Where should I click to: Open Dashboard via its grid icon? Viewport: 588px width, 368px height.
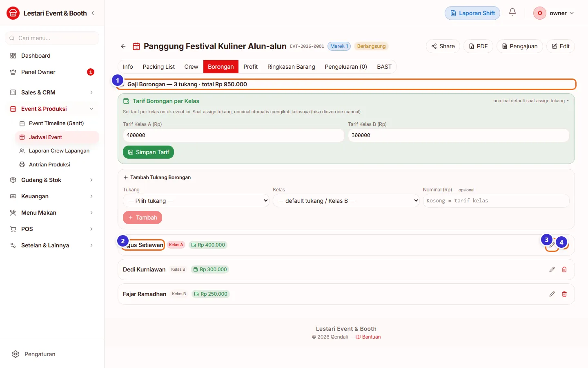click(x=13, y=56)
